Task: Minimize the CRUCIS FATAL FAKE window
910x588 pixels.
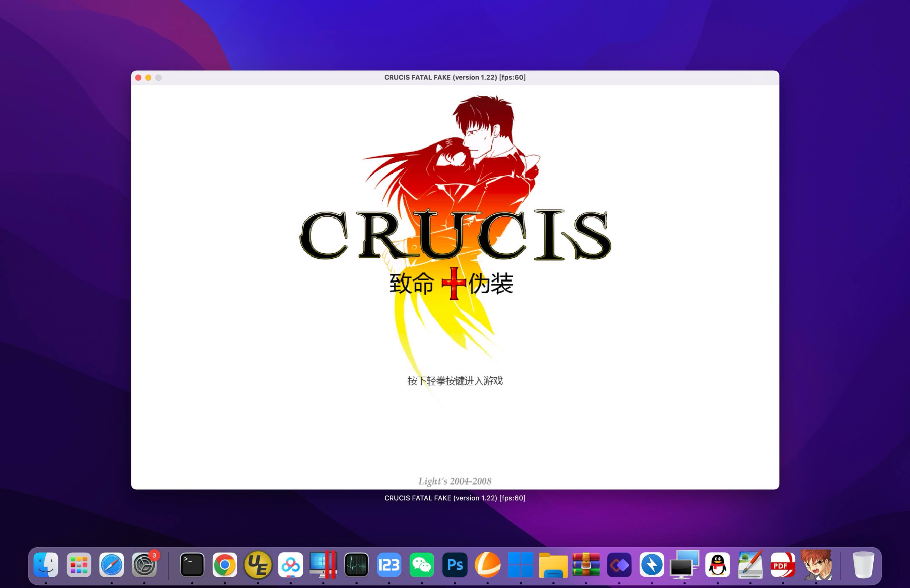Action: 149,77
